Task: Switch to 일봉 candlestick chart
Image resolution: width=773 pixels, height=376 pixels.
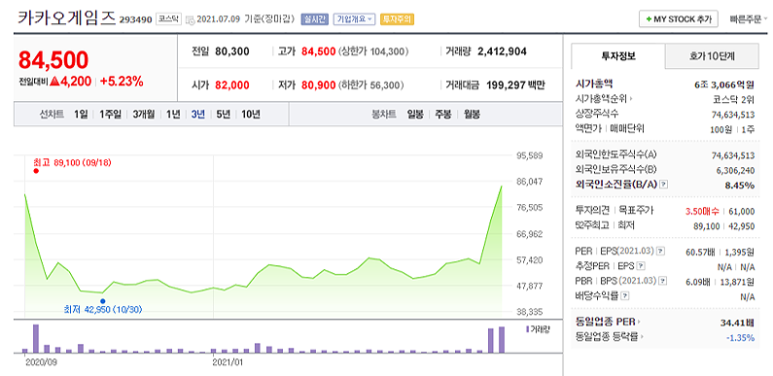Action: 415,115
